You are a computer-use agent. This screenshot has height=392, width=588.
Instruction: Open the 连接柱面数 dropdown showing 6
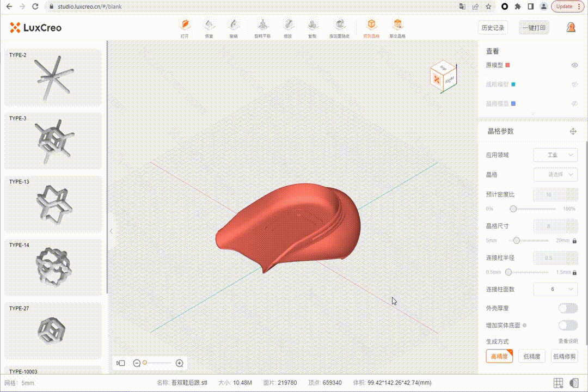coord(555,289)
